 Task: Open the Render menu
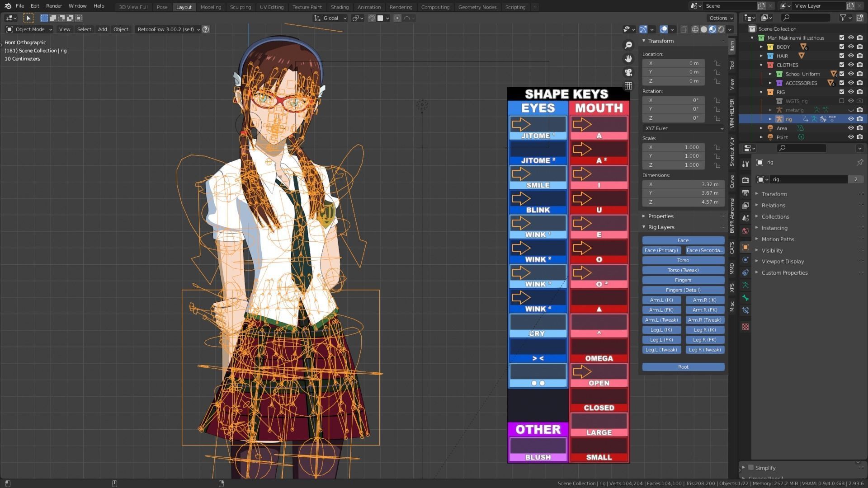pos(54,6)
